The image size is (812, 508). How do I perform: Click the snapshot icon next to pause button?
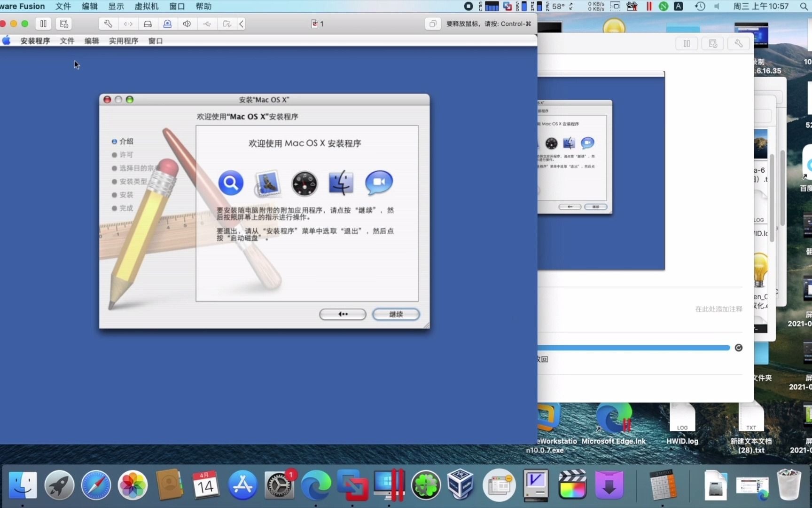pos(63,24)
